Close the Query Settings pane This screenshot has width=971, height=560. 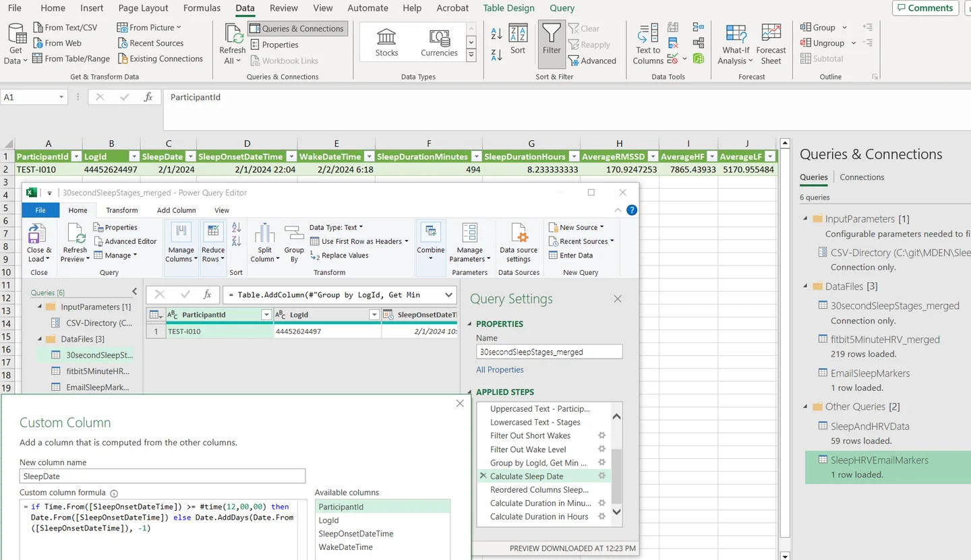point(618,299)
